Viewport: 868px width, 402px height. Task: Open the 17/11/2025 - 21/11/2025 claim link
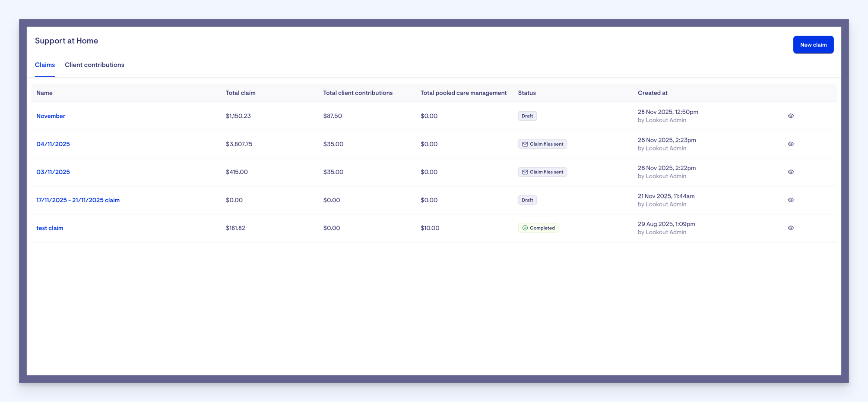pos(78,200)
